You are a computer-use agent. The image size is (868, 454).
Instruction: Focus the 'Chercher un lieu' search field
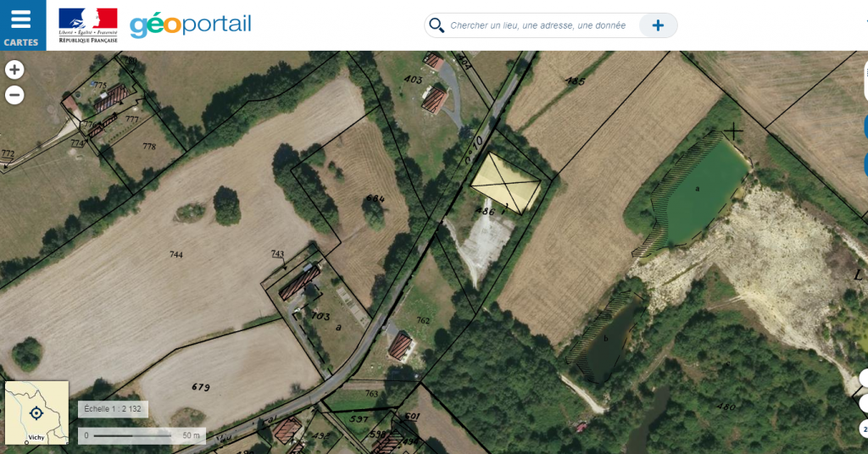(537, 25)
